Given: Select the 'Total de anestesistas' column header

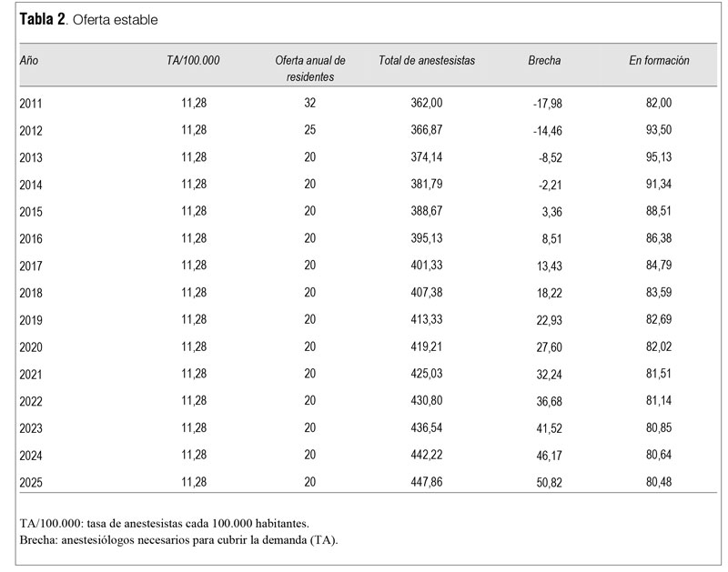Looking at the screenshot, I should pyautogui.click(x=427, y=61).
